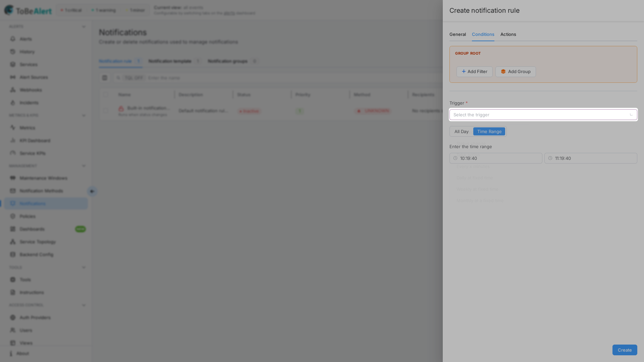Open Webhooks icon in sidebar
This screenshot has width=644, height=362.
(x=13, y=90)
